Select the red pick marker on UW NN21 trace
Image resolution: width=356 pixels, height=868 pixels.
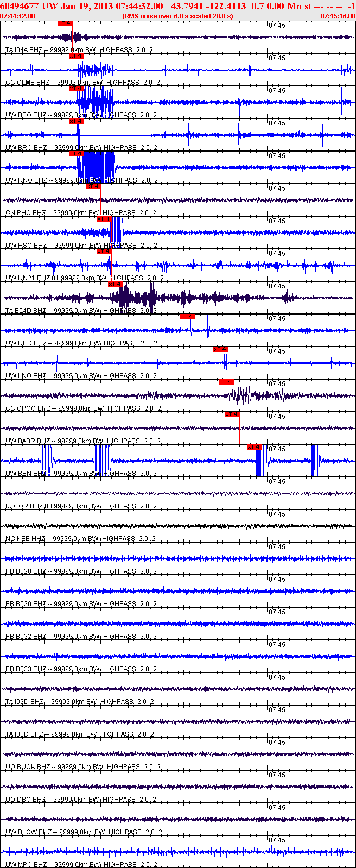(104, 251)
